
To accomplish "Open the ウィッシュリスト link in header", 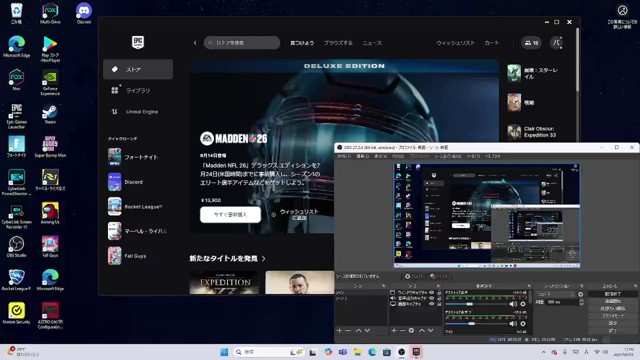I will 455,43.
